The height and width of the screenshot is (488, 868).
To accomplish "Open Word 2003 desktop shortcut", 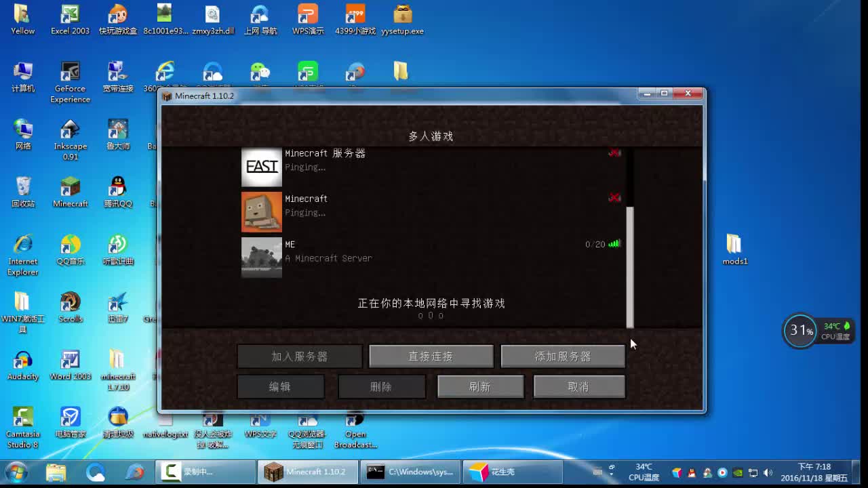I will tap(70, 365).
